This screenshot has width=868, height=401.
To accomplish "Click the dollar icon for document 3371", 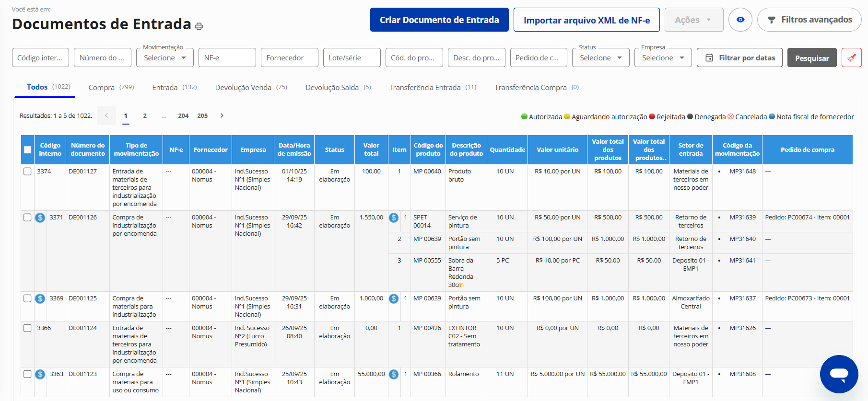I will click(40, 218).
